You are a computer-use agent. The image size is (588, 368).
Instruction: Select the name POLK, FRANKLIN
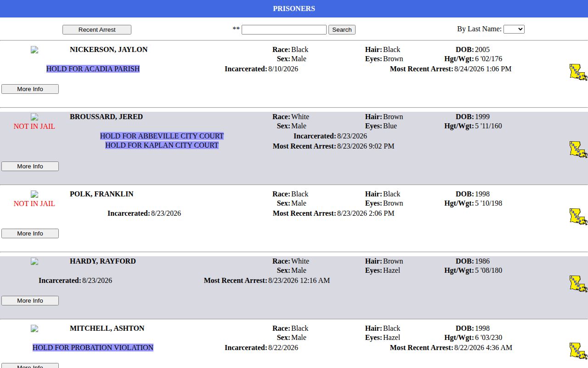(102, 194)
